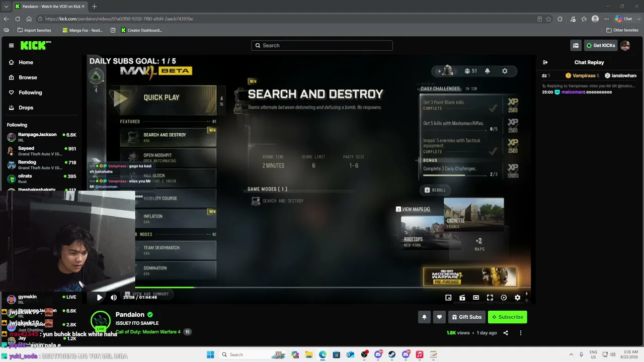Image resolution: width=644 pixels, height=362 pixels.
Task: Expand the Other favorites folder
Action: point(622,30)
